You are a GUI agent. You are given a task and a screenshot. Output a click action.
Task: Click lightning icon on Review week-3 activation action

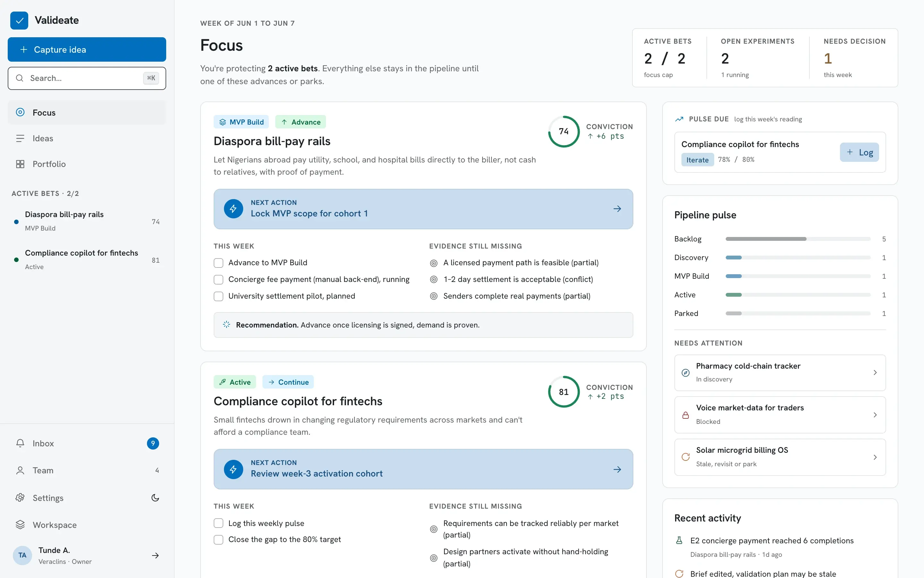point(233,469)
